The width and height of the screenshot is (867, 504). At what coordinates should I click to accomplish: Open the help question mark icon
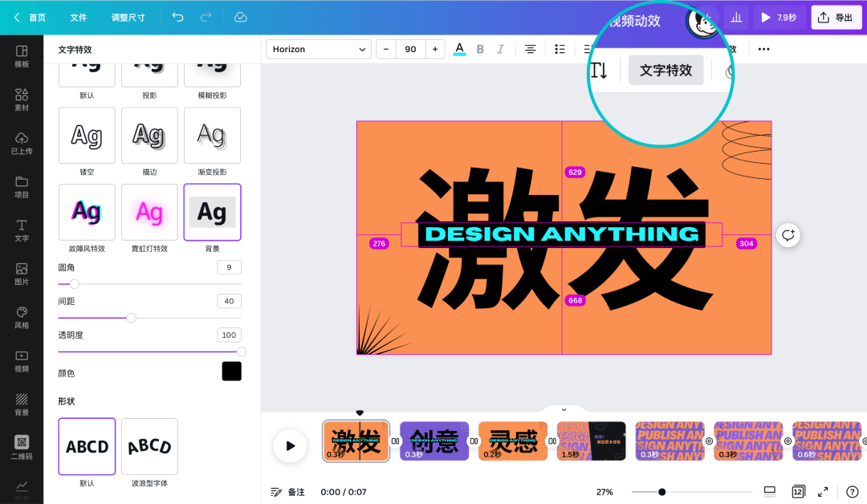coord(852,491)
